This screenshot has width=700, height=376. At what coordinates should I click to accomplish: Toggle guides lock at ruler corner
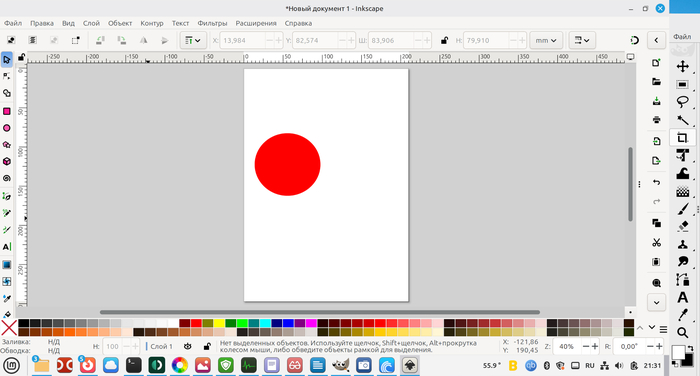(x=21, y=57)
